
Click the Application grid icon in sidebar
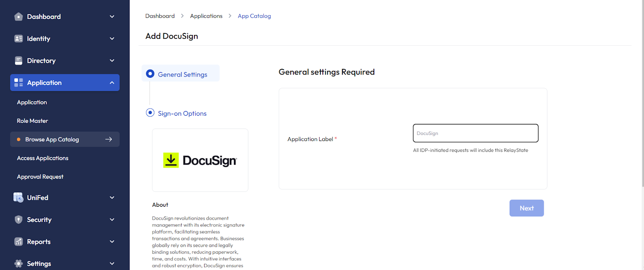19,83
